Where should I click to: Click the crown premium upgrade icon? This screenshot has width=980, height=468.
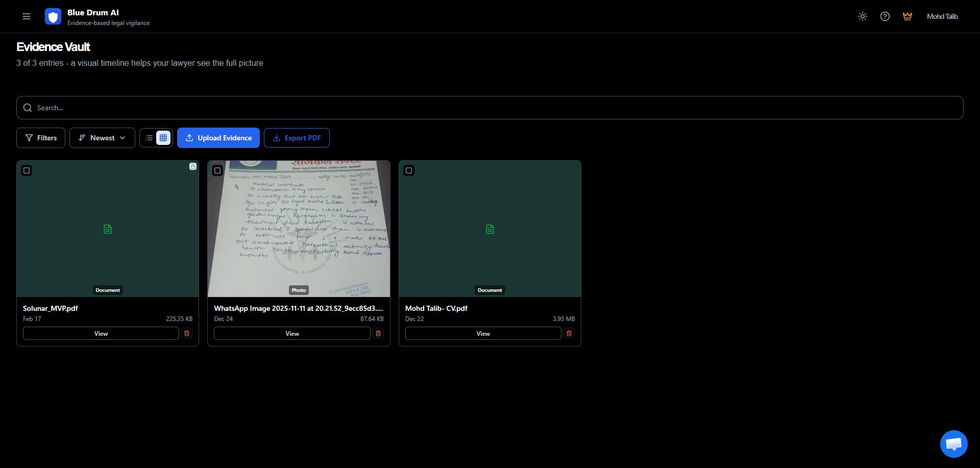pyautogui.click(x=908, y=16)
